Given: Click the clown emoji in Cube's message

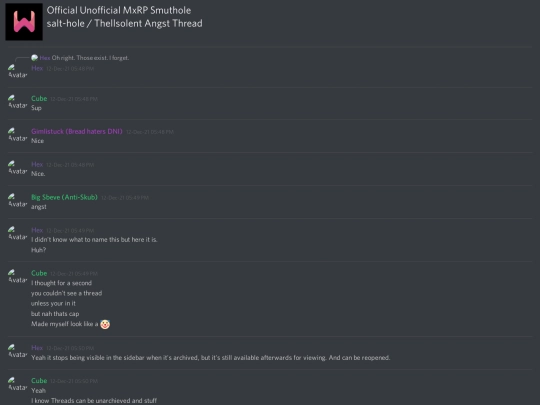Looking at the screenshot, I should [x=105, y=324].
